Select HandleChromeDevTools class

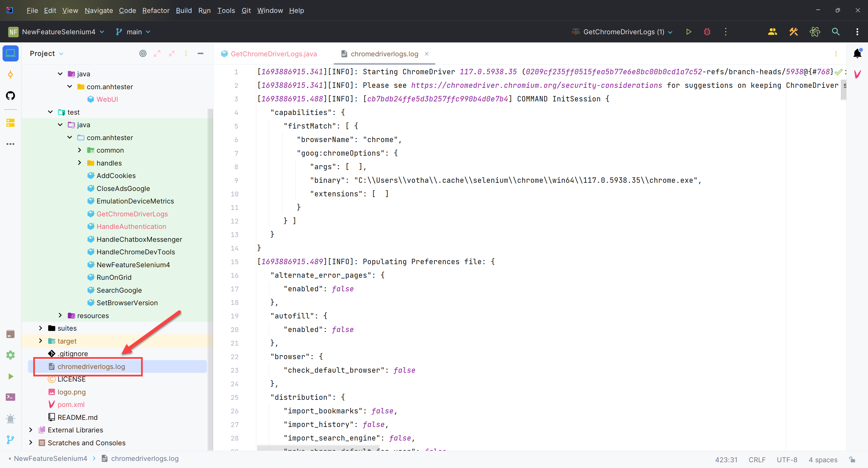(x=136, y=252)
